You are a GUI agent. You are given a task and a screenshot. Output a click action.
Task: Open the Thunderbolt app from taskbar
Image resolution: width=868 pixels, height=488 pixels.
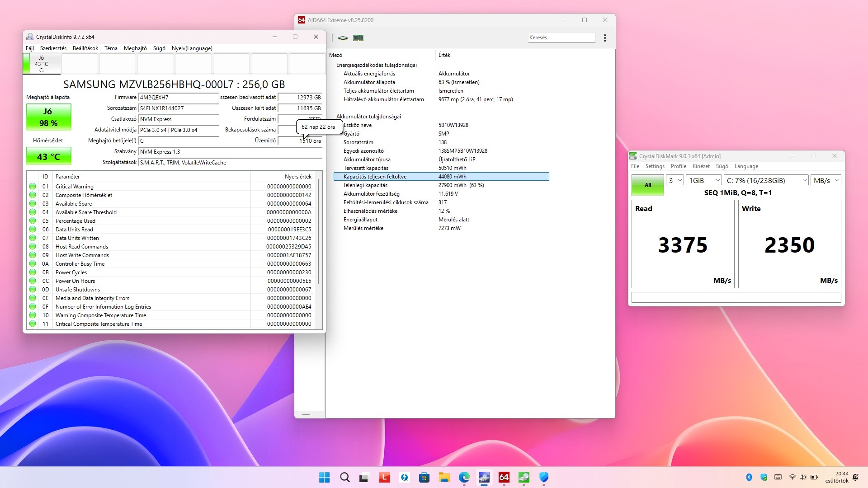click(x=404, y=477)
